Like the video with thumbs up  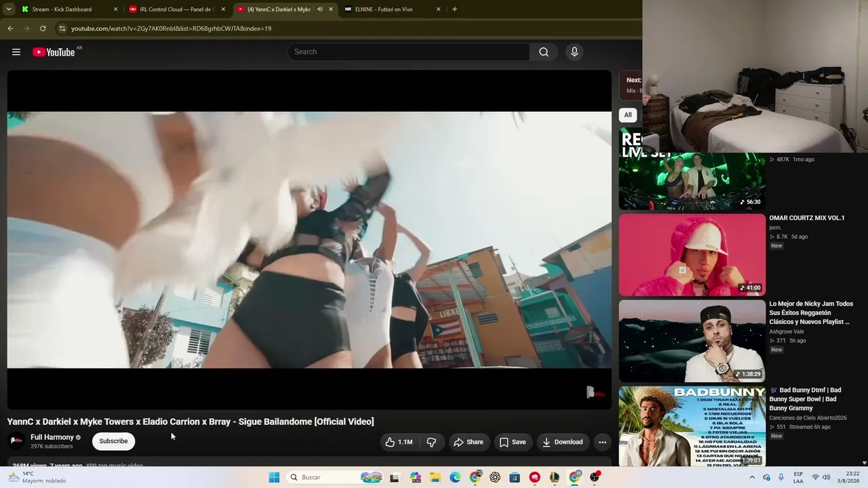(399, 442)
